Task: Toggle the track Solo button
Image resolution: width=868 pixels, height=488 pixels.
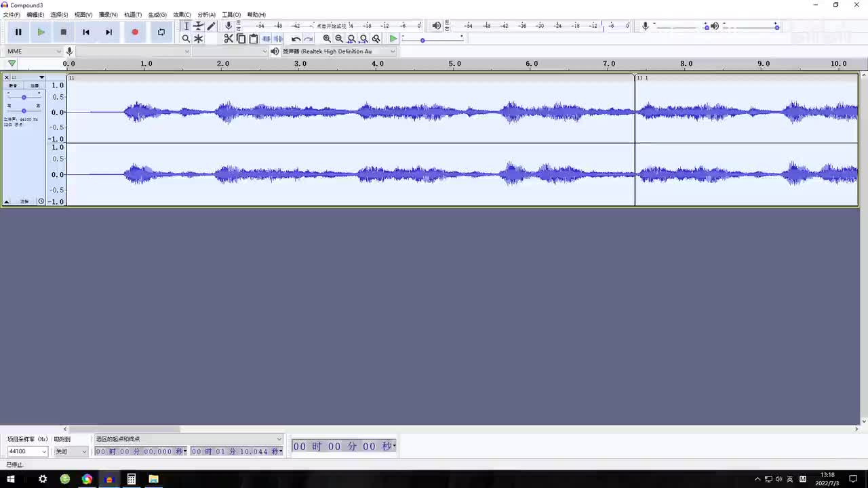Action: (34, 86)
